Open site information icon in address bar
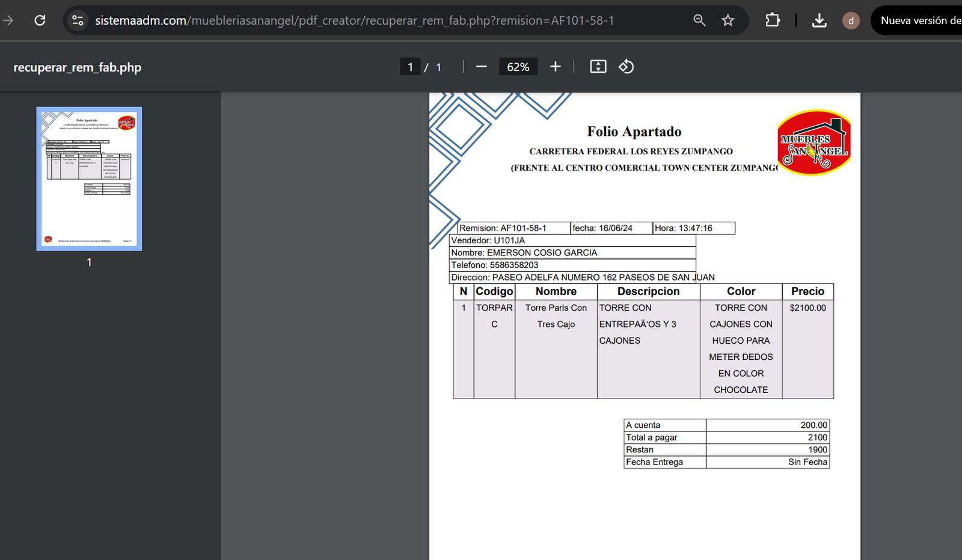 [78, 20]
